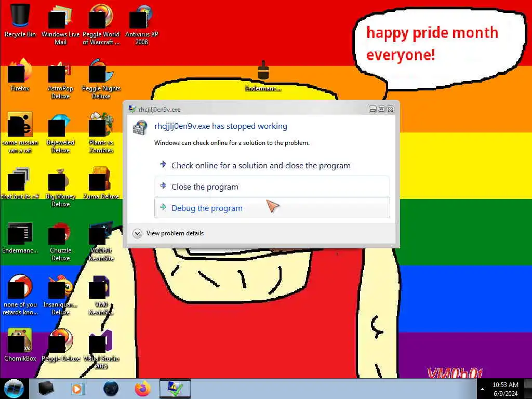The width and height of the screenshot is (532, 399).
Task: Show hidden system tray icons
Action: click(482, 389)
